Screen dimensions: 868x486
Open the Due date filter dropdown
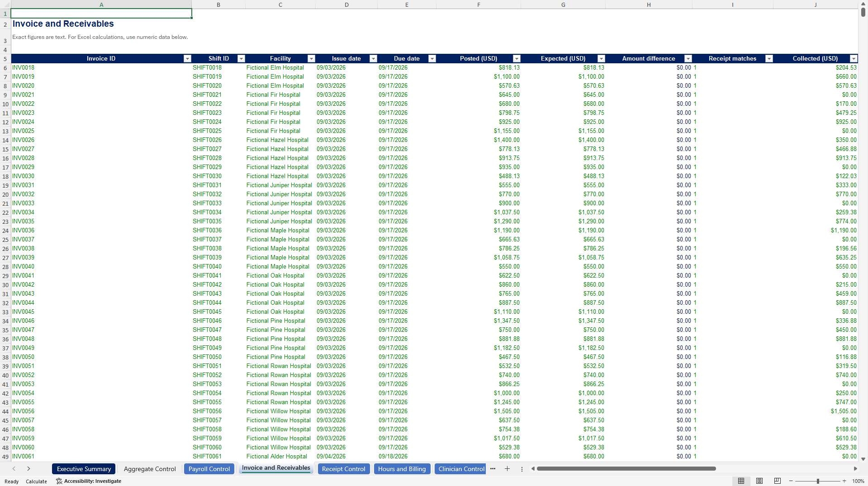(432, 59)
